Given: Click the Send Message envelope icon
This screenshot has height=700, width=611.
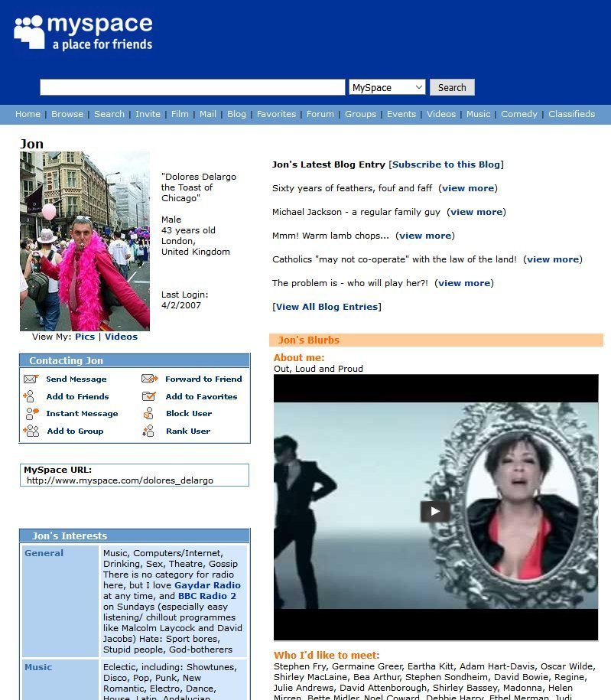Looking at the screenshot, I should click(31, 379).
